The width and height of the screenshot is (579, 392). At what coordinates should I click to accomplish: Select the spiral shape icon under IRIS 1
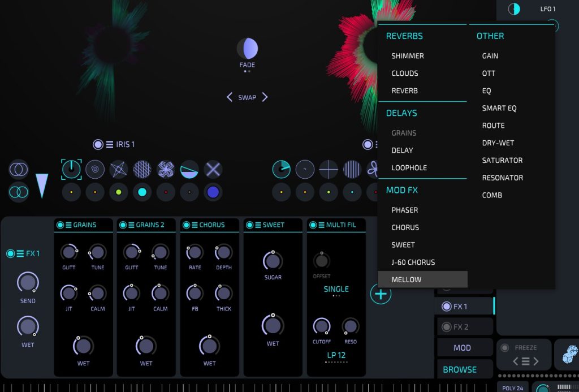coord(95,169)
